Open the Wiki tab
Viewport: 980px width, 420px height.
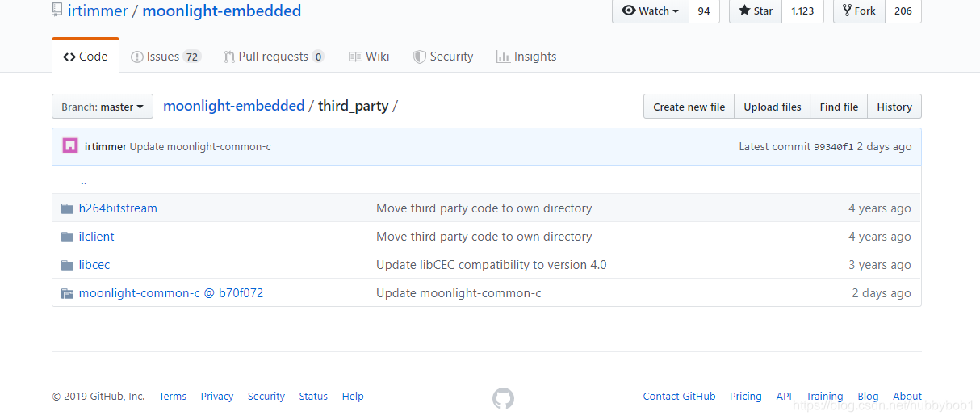[x=369, y=57]
